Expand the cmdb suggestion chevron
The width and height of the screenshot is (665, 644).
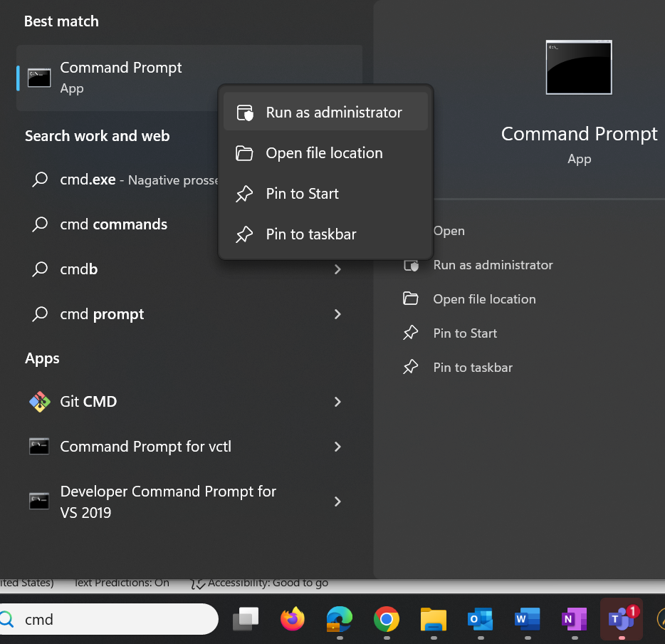tap(337, 269)
